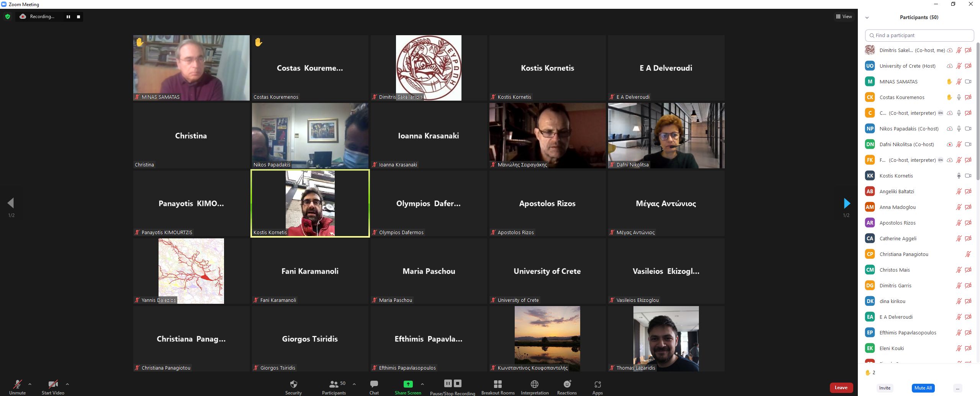This screenshot has height=396, width=980.
Task: Click the Find a participant search field
Action: point(919,35)
